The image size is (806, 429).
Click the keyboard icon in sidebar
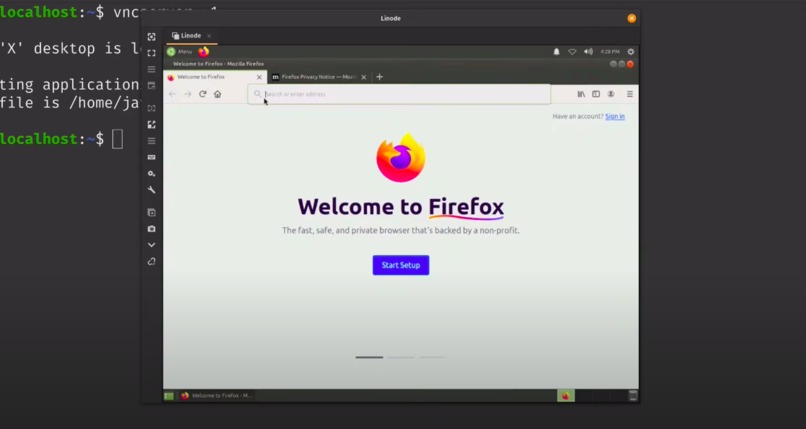click(152, 157)
